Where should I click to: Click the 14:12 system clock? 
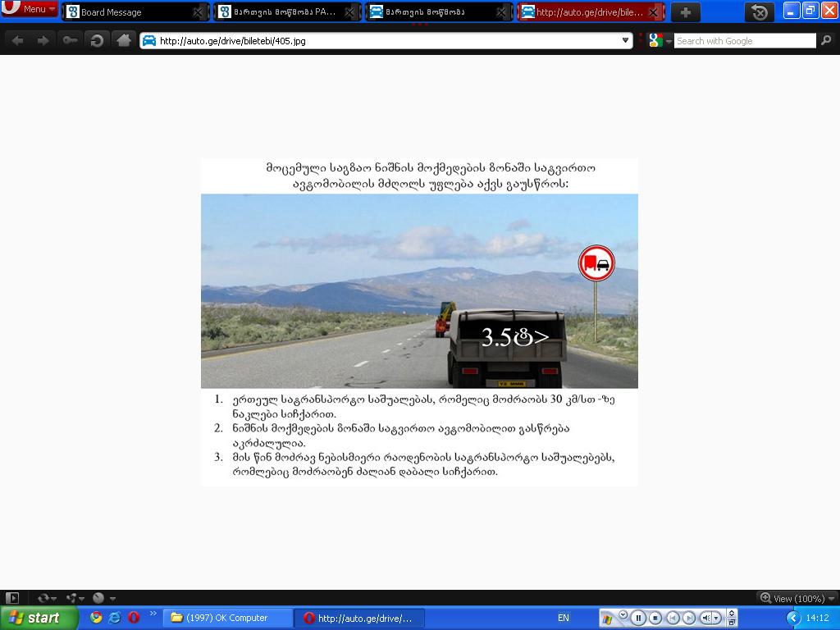(818, 618)
